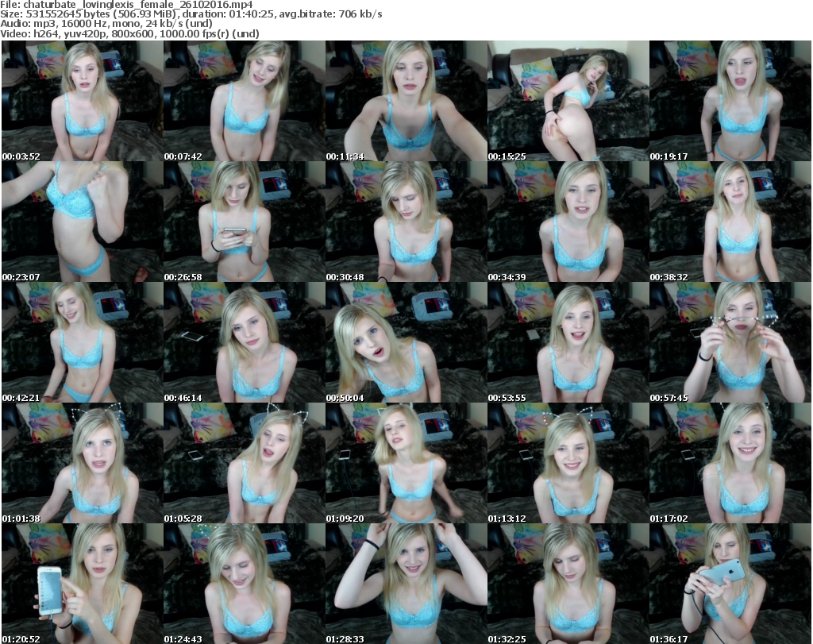This screenshot has height=644, width=813.
Task: Click the 01:01:38 thumbnail
Action: click(83, 463)
